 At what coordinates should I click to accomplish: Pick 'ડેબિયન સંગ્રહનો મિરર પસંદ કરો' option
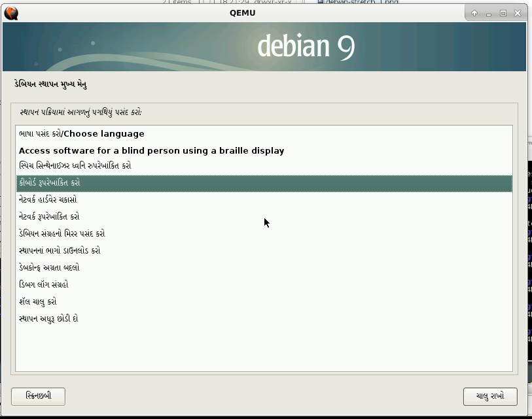point(264,233)
